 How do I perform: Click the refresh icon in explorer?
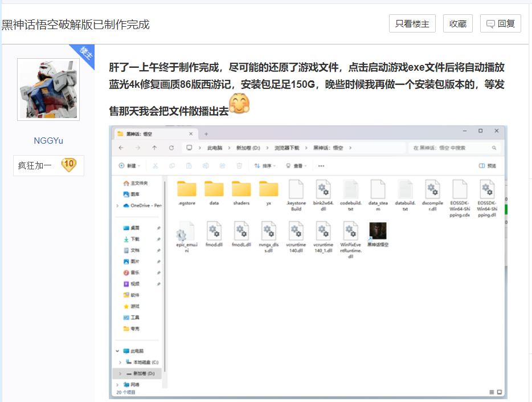(171, 148)
